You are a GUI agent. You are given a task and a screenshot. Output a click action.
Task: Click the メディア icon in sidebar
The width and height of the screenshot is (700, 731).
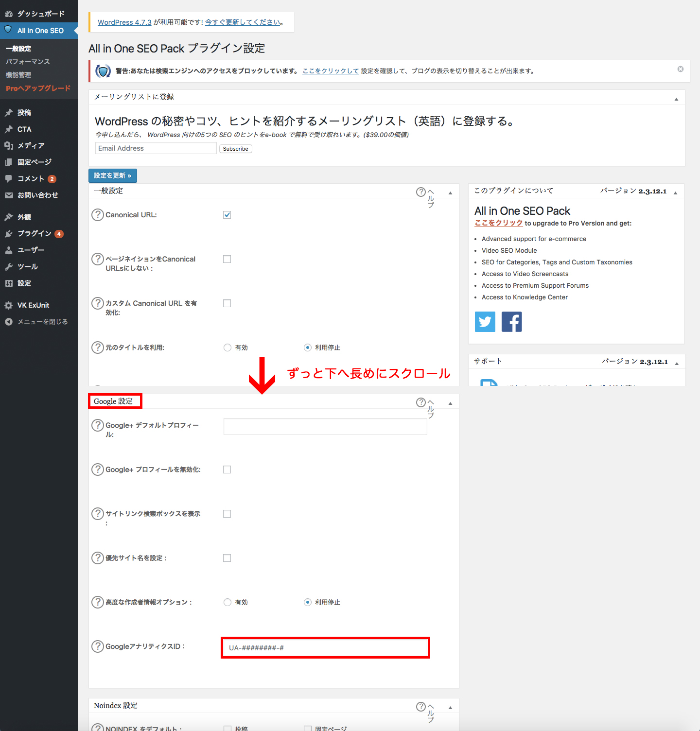click(9, 146)
